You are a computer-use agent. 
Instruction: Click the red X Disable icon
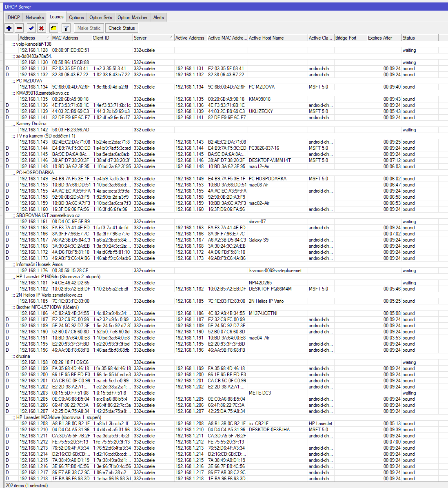pos(41,28)
